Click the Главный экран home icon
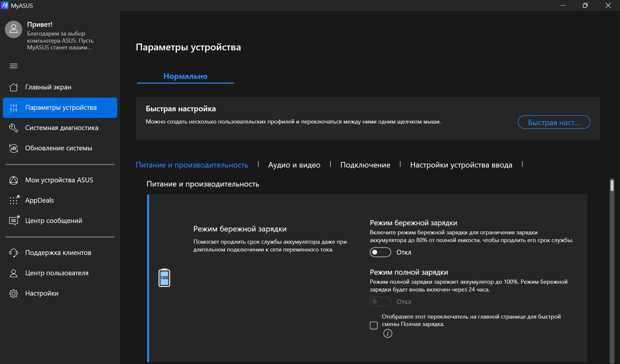 pyautogui.click(x=14, y=87)
